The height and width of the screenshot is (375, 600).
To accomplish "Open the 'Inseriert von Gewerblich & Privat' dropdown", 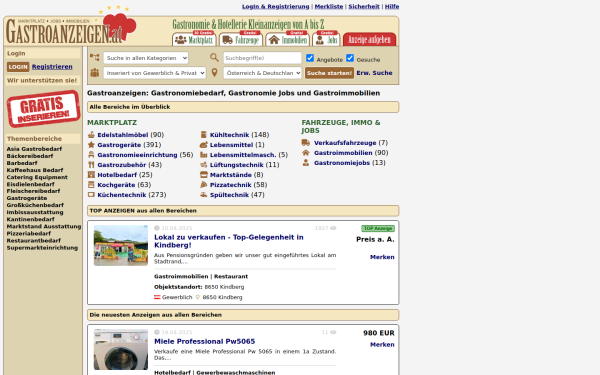I will tap(155, 73).
